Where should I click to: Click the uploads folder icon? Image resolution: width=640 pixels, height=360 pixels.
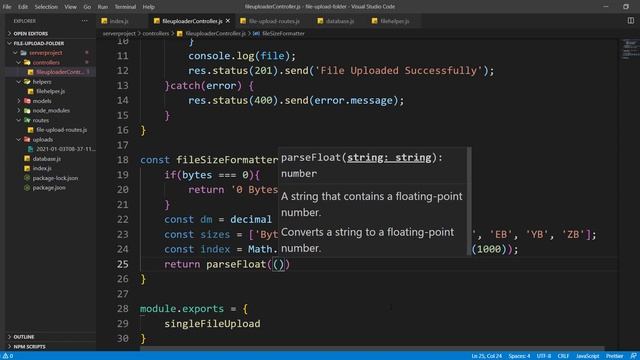(x=27, y=139)
